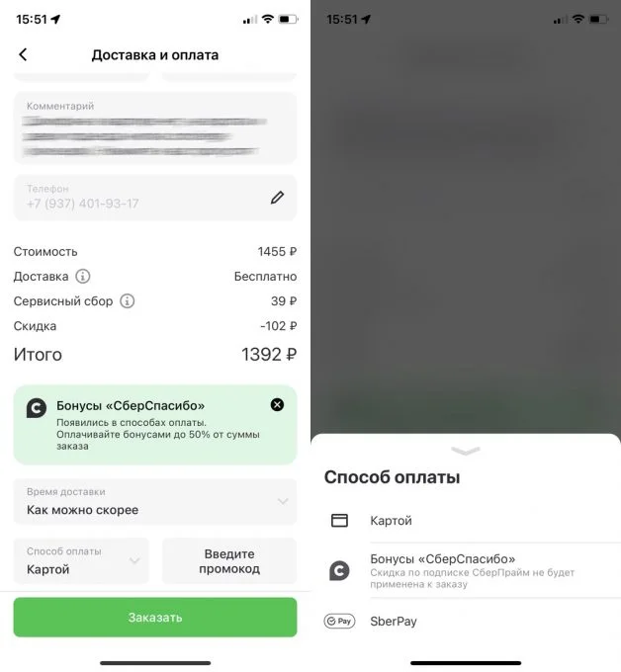The image size is (621, 672).
Task: Go back using the left arrow icon
Action: tap(23, 54)
